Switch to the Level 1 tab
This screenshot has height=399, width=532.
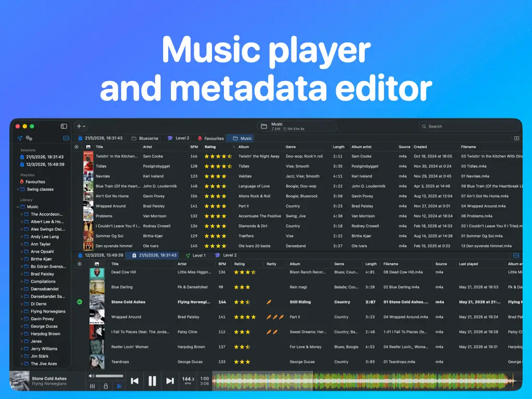point(195,255)
